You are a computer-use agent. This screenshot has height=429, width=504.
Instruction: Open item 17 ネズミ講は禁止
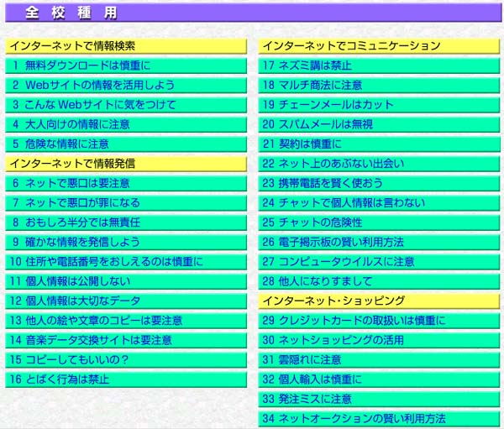pyautogui.click(x=379, y=65)
